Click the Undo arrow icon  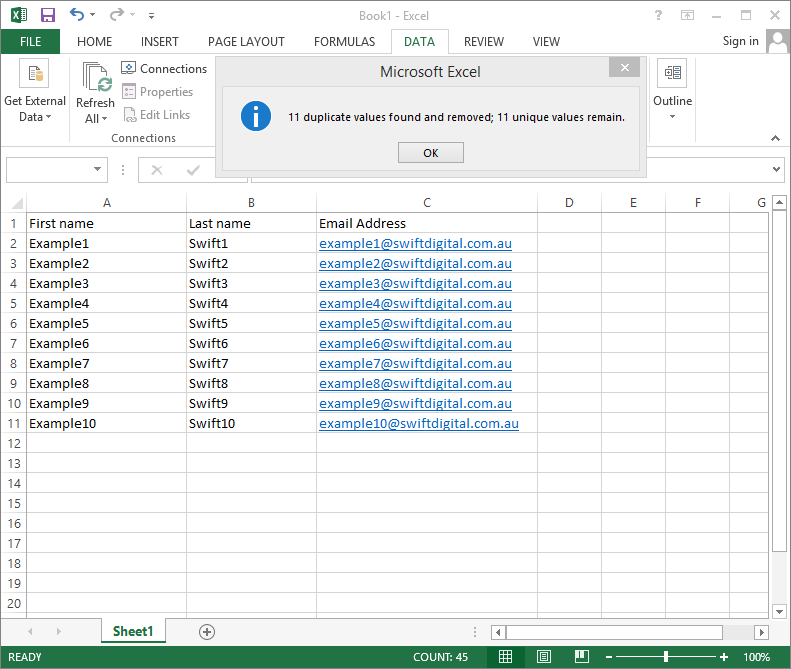(x=77, y=14)
